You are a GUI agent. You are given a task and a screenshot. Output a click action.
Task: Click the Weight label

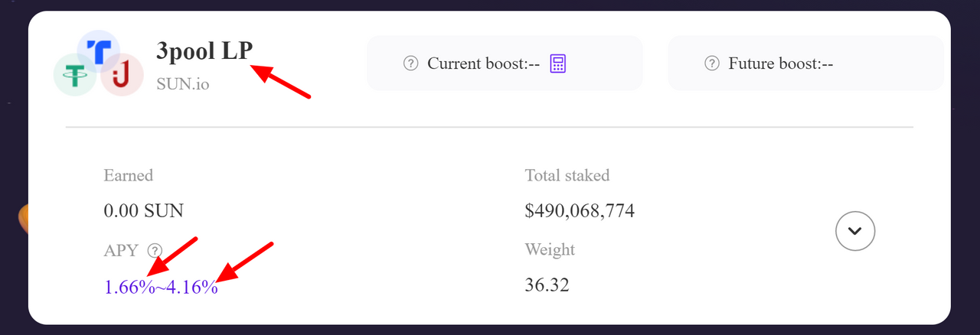point(550,250)
